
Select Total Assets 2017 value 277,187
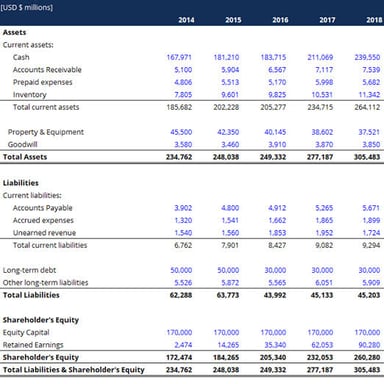pyautogui.click(x=320, y=157)
